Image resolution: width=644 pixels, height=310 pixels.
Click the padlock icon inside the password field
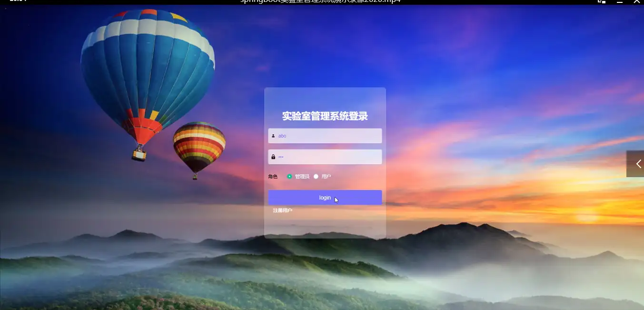click(x=273, y=157)
